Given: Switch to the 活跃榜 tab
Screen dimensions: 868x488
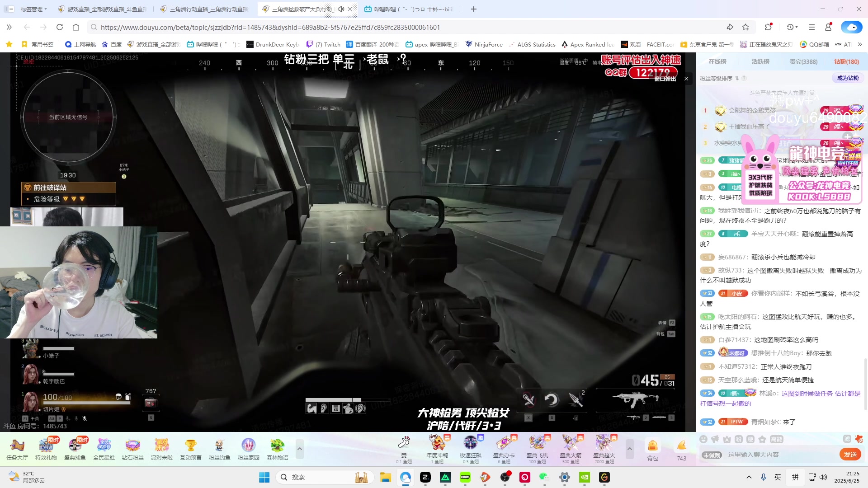Looking at the screenshot, I should [760, 61].
